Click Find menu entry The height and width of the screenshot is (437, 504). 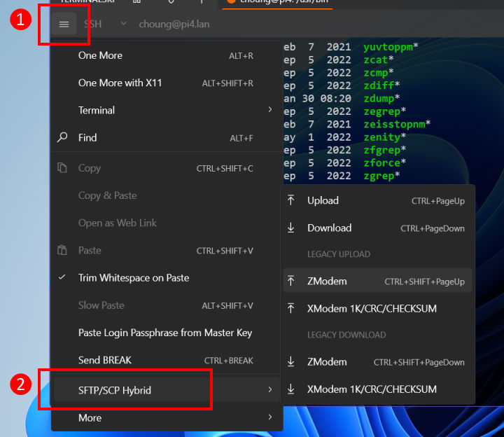point(167,138)
